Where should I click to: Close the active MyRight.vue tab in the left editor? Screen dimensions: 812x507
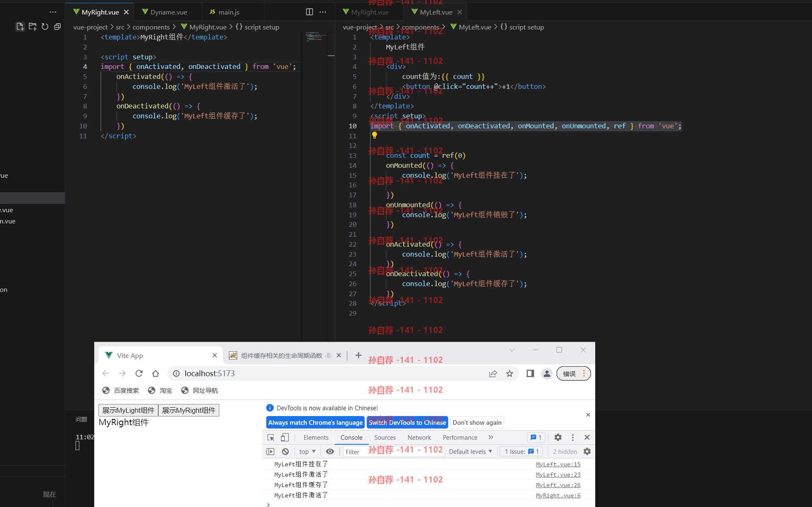tap(126, 12)
